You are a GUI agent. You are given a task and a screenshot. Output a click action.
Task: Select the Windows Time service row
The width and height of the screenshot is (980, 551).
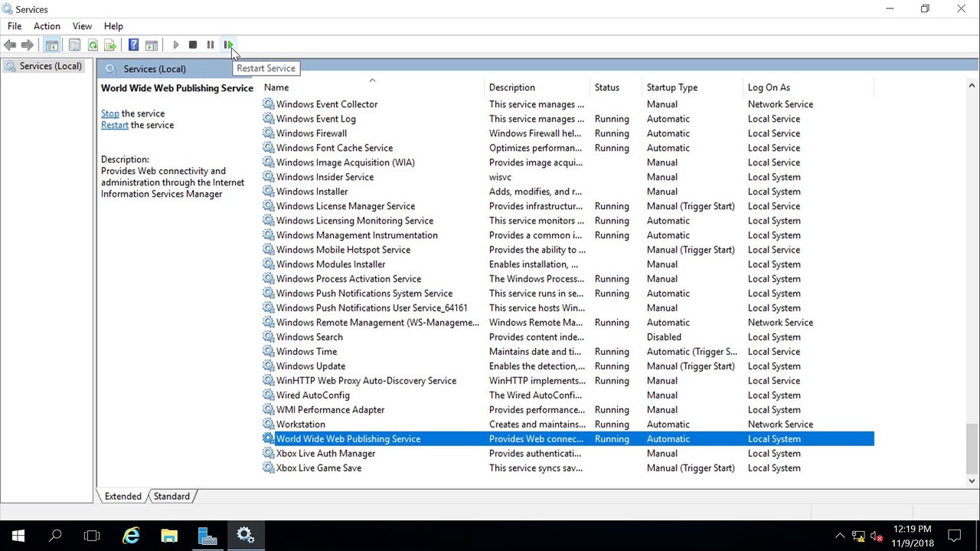[567, 351]
